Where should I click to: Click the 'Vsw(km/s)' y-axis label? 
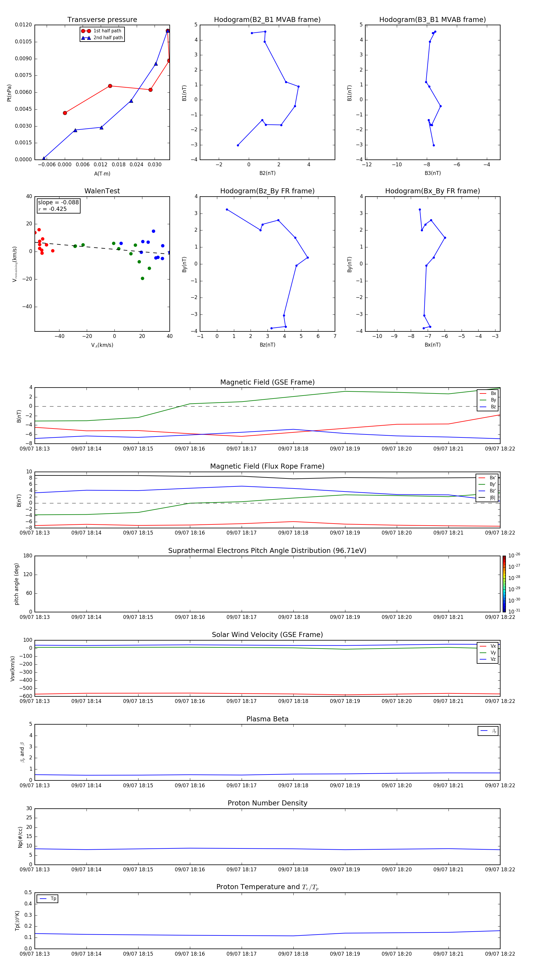pyautogui.click(x=12, y=668)
